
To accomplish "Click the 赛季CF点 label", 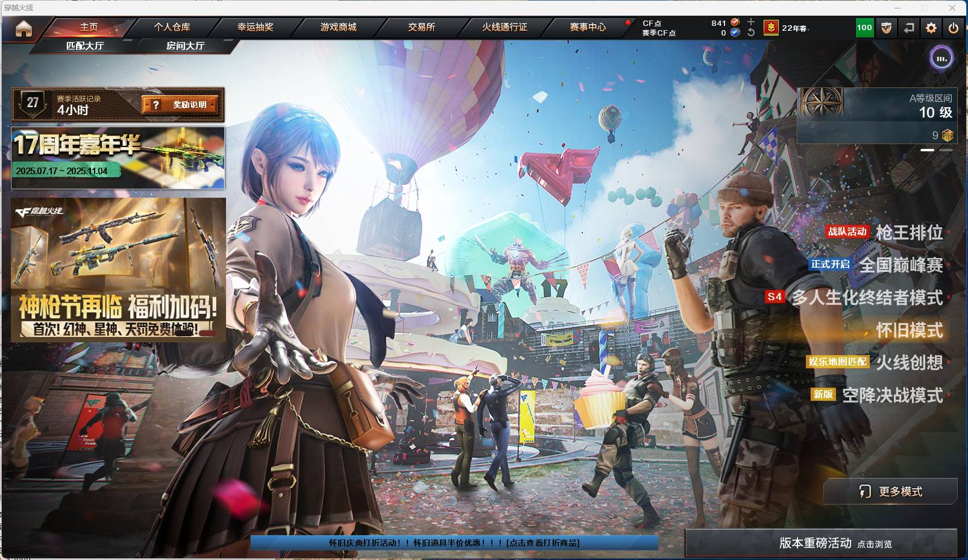I will click(x=659, y=33).
